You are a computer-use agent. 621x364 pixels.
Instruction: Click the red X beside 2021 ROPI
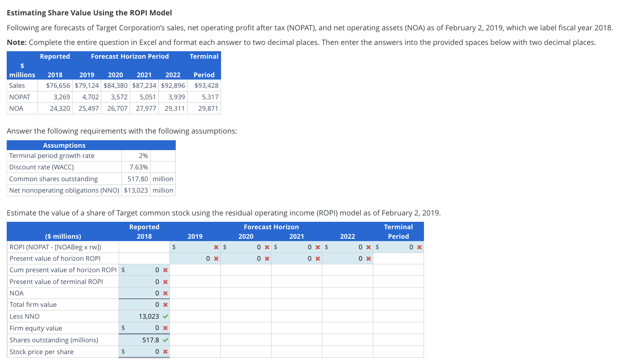coord(318,247)
